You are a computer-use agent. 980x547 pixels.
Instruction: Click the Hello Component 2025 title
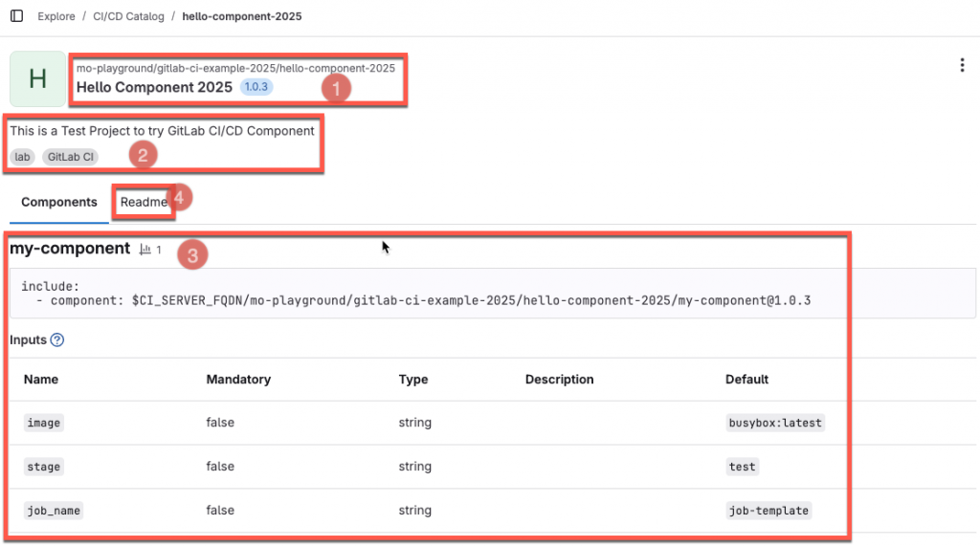pos(154,87)
